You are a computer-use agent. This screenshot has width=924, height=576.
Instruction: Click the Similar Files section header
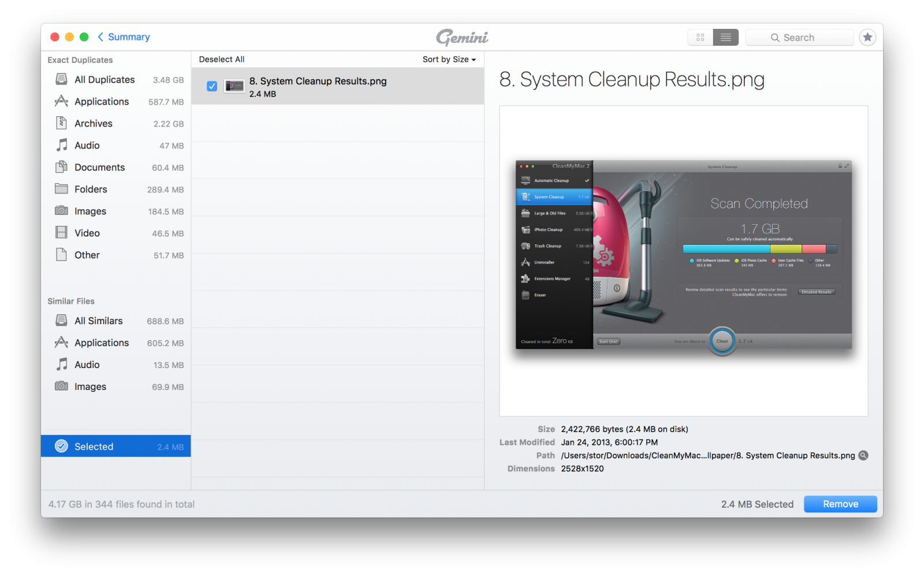pyautogui.click(x=71, y=301)
